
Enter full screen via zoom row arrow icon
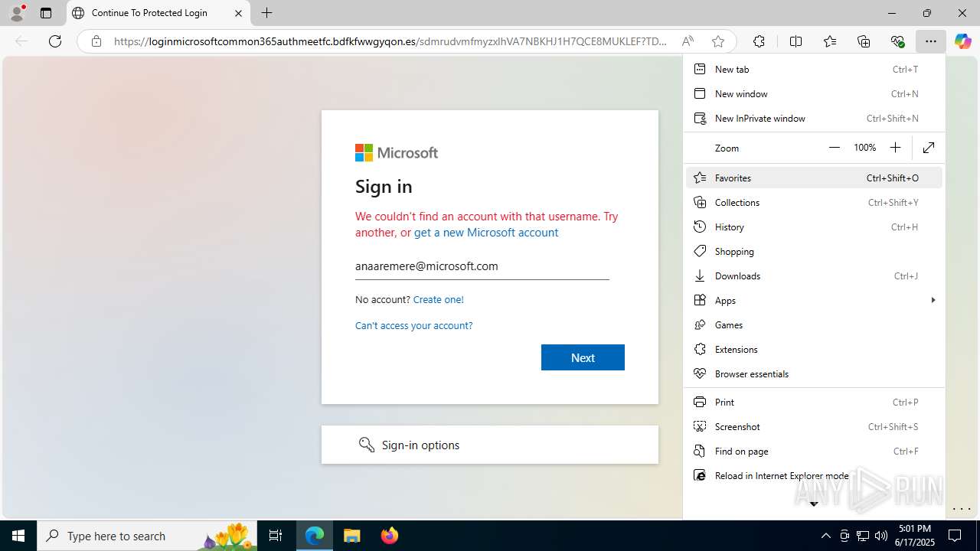pyautogui.click(x=929, y=148)
